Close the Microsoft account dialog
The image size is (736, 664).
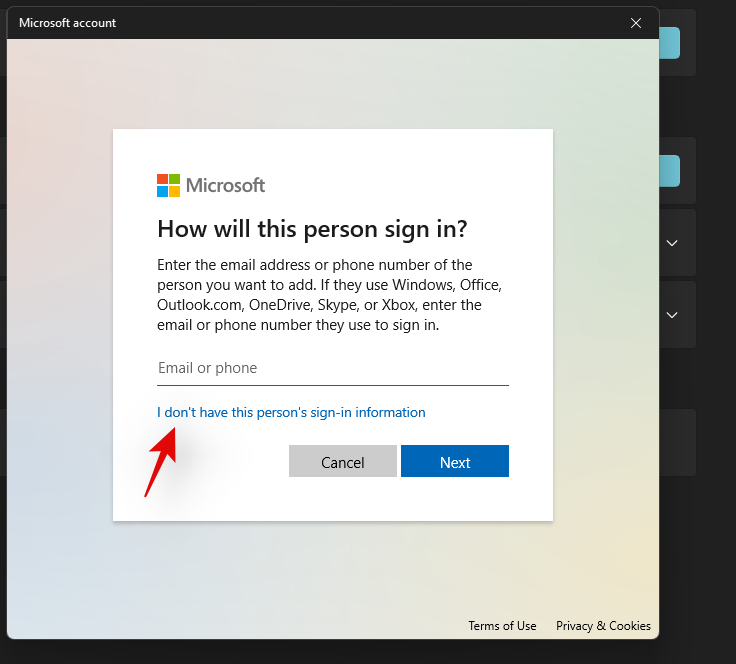pyautogui.click(x=636, y=22)
